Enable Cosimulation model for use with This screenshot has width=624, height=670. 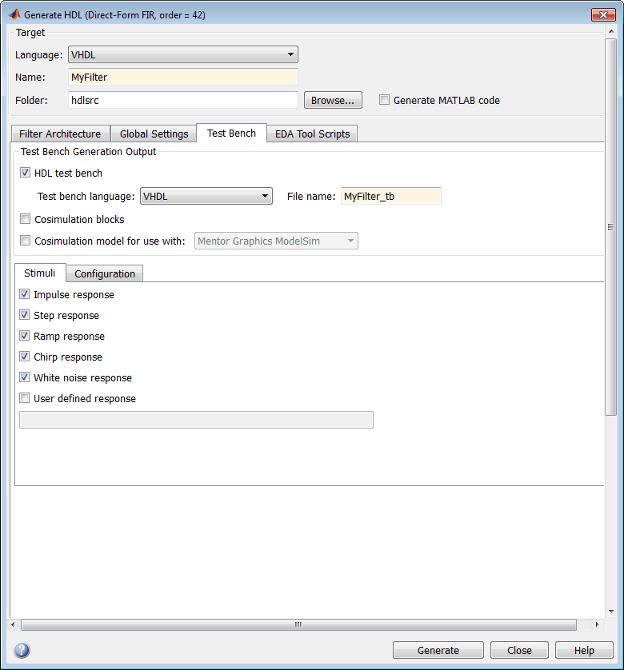point(25,241)
